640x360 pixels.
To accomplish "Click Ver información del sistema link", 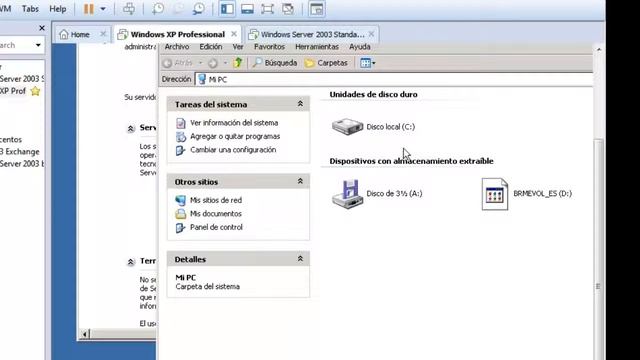I will 234,123.
